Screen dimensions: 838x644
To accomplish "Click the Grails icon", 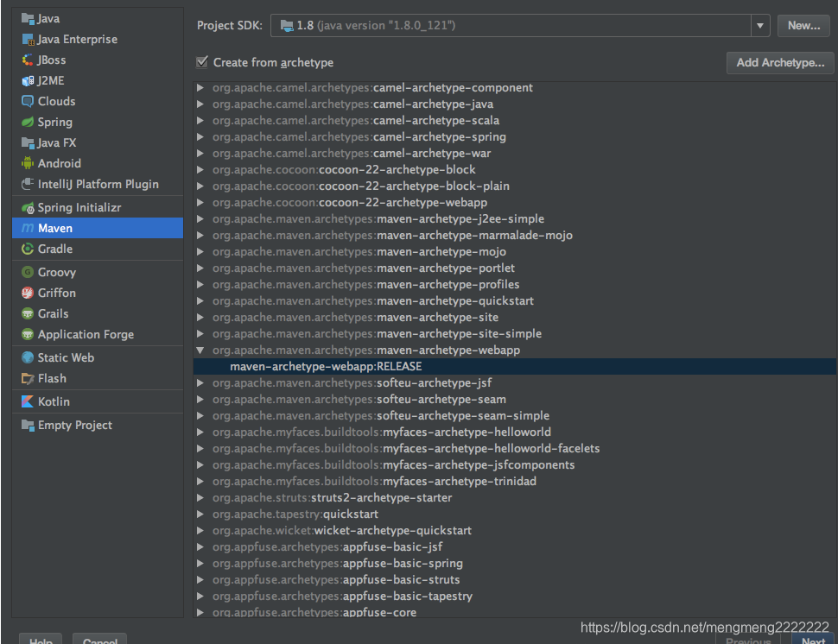I will pos(28,314).
